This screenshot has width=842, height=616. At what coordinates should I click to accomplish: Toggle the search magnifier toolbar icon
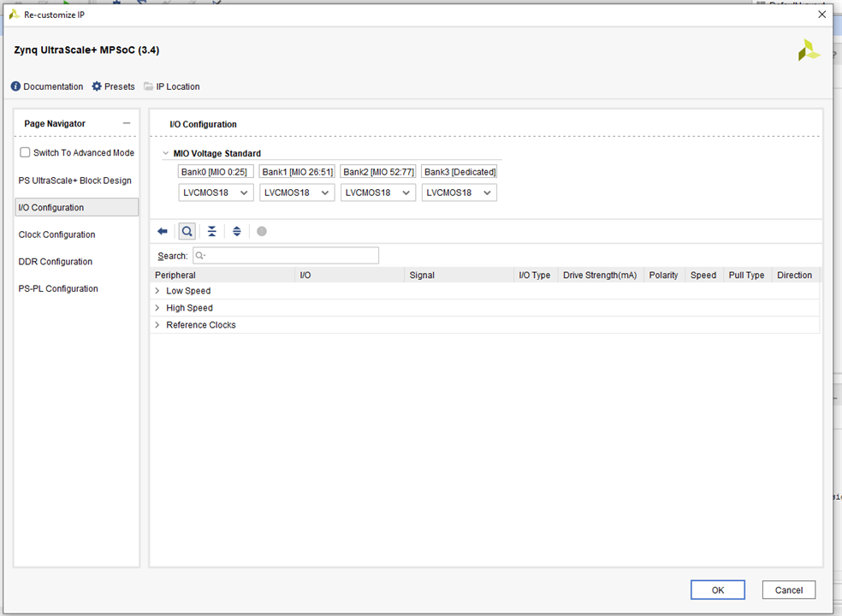click(187, 231)
